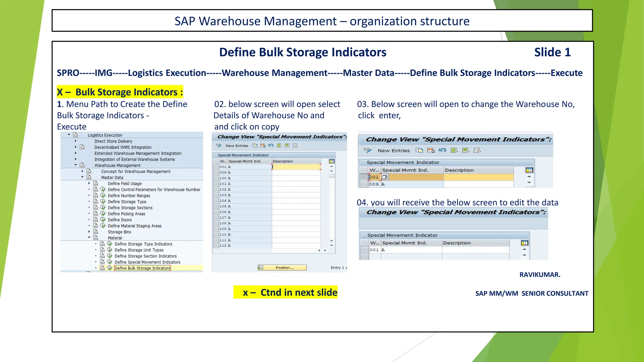
Task: Click the Description column header in step 02
Action: [x=296, y=161]
